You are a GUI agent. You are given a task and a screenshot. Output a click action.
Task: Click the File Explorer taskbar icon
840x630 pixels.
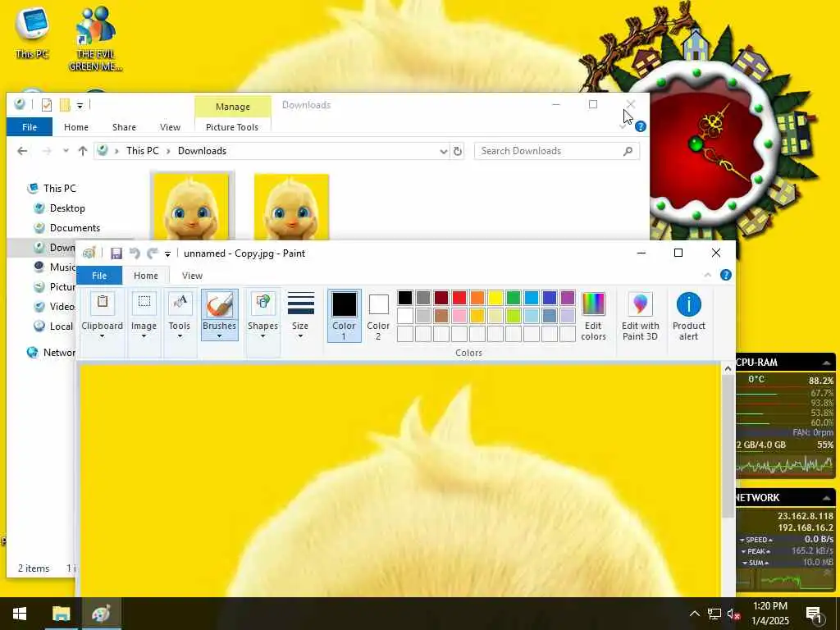coord(61,614)
